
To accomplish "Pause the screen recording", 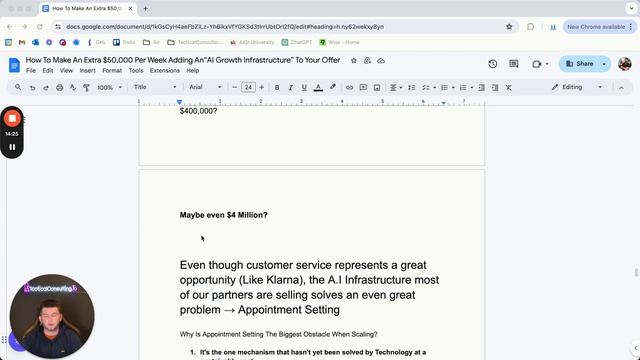I will click(12, 147).
